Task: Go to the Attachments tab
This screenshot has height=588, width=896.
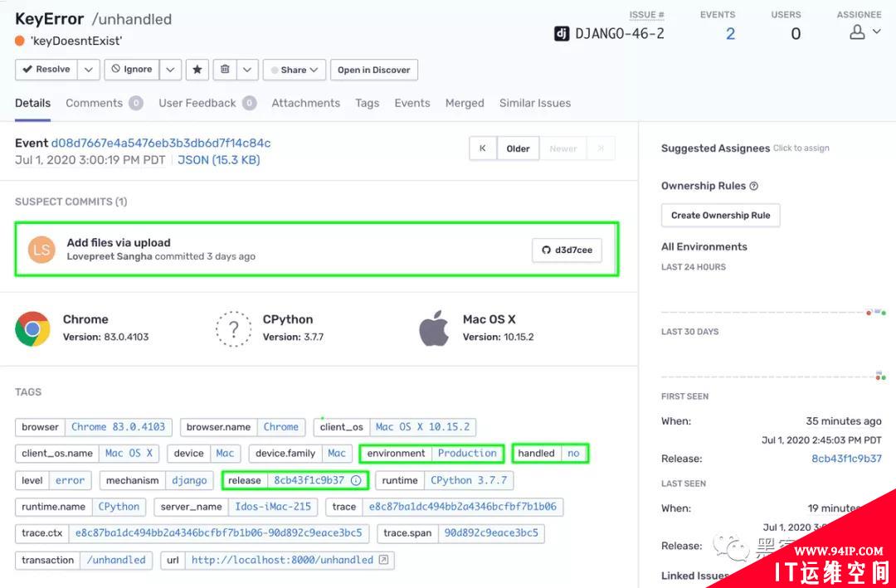Action: click(x=305, y=104)
